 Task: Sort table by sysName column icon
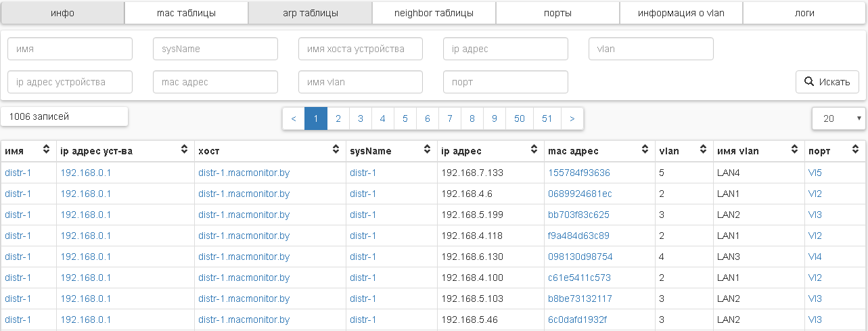click(x=427, y=150)
